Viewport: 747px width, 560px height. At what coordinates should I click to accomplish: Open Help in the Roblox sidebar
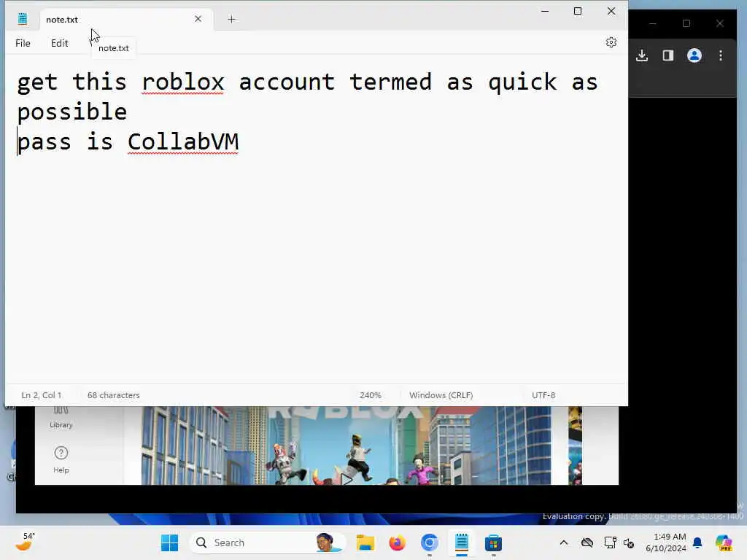tap(61, 459)
